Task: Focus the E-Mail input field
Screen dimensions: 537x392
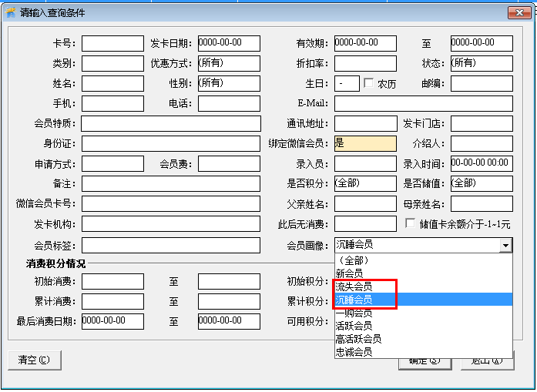Action: point(423,103)
